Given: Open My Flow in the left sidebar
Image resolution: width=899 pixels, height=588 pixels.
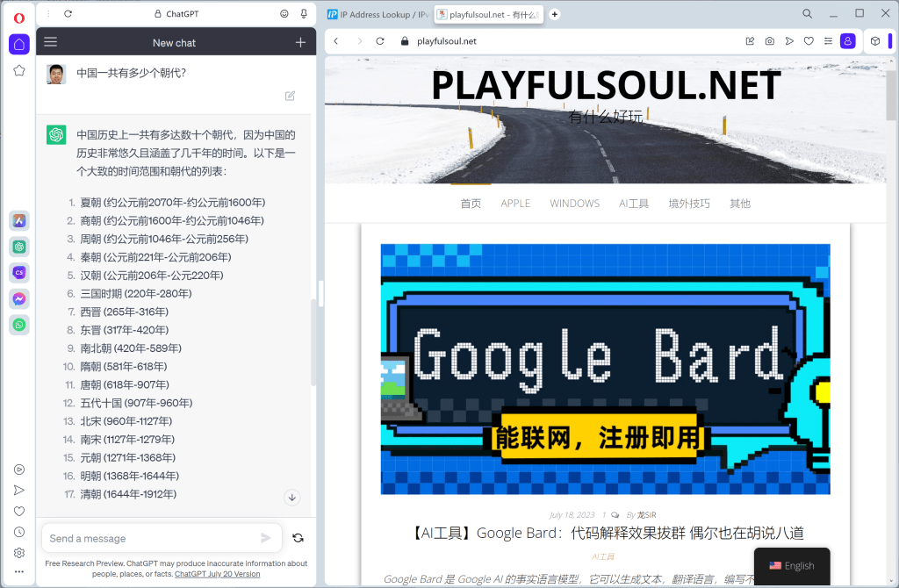Looking at the screenshot, I should click(19, 490).
